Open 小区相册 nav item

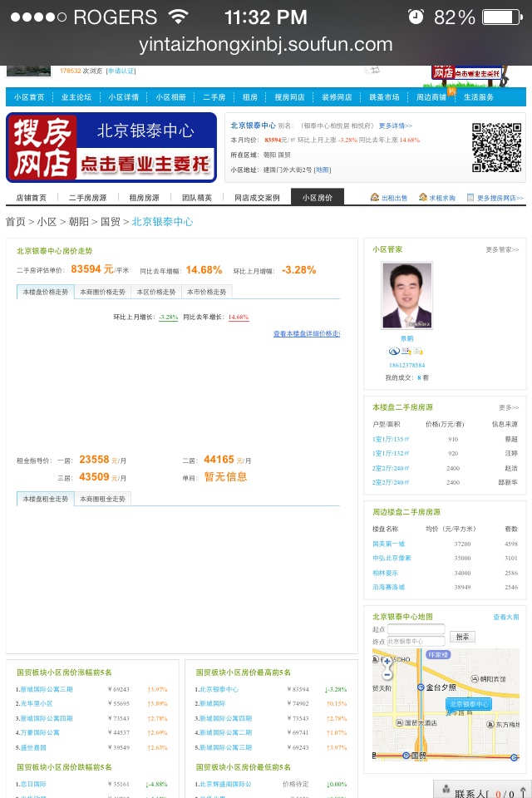[x=171, y=97]
